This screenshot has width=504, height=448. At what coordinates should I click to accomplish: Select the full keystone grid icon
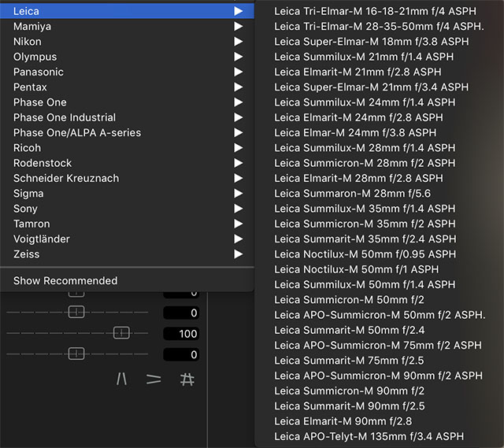[187, 380]
